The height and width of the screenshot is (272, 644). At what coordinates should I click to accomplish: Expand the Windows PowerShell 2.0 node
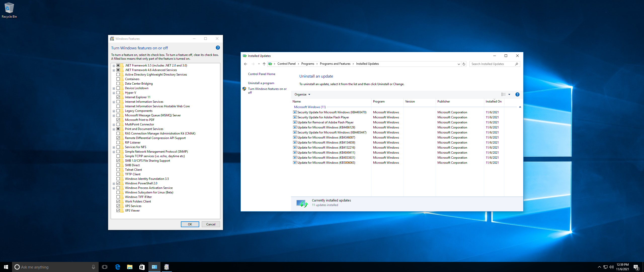114,184
